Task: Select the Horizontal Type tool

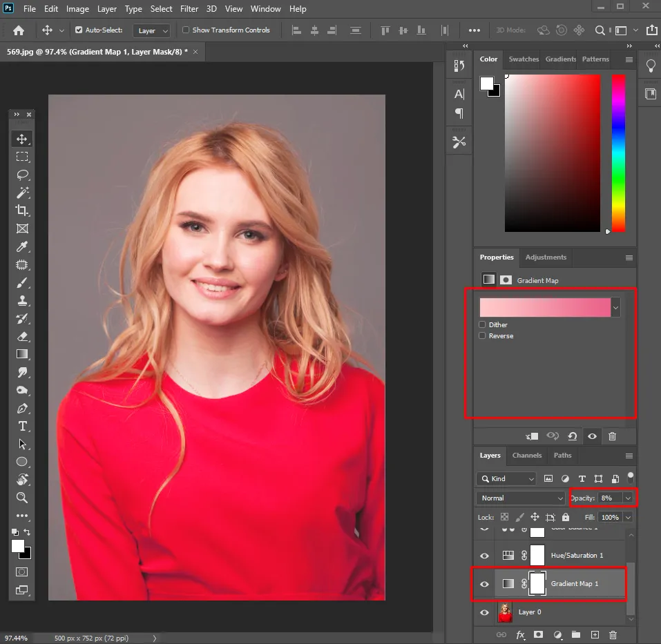Action: pyautogui.click(x=22, y=426)
